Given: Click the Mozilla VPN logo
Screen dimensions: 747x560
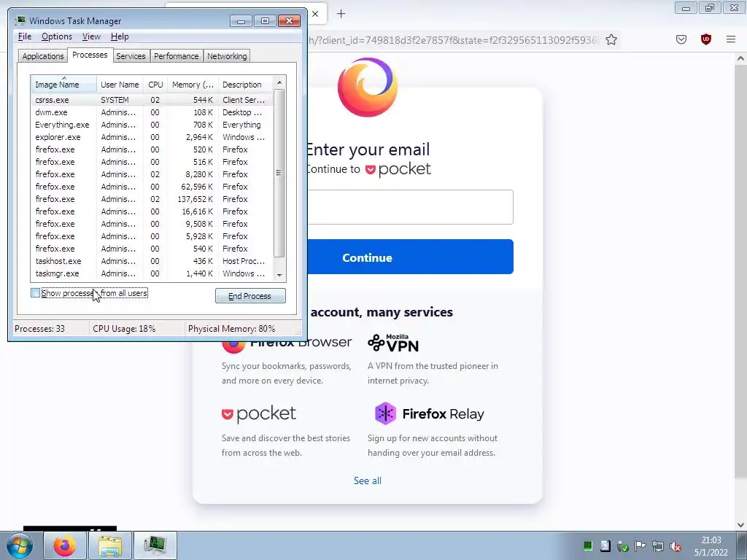Looking at the screenshot, I should tap(393, 343).
